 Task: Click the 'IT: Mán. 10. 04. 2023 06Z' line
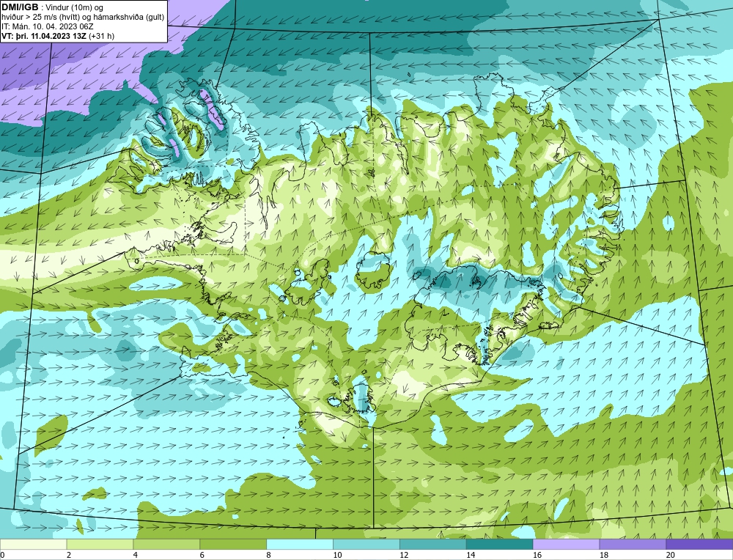pos(47,26)
